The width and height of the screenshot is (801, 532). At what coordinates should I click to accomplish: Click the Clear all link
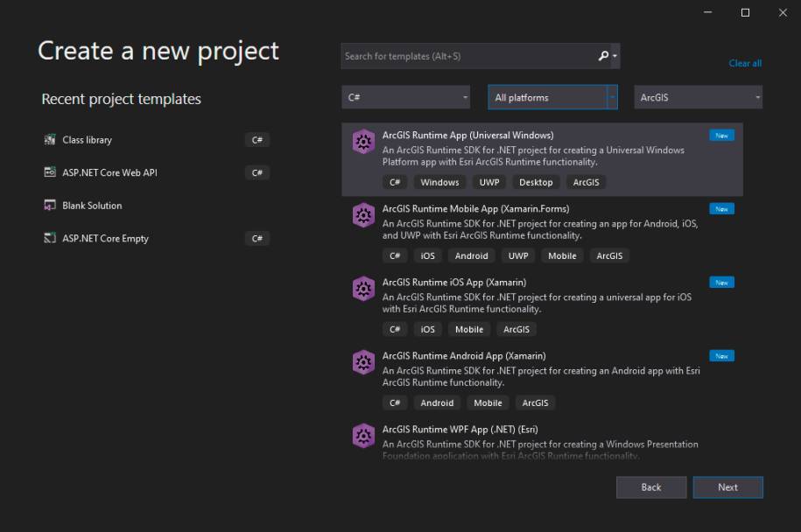(x=745, y=63)
